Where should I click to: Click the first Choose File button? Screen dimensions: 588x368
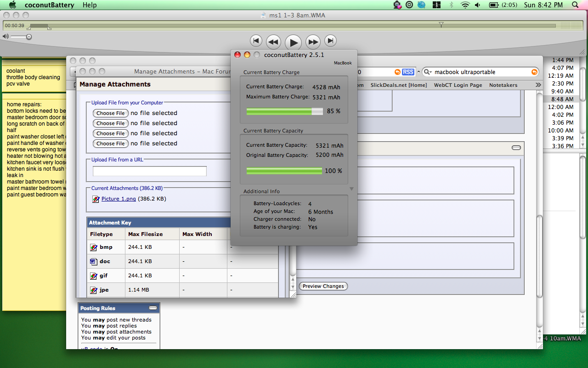coord(110,113)
